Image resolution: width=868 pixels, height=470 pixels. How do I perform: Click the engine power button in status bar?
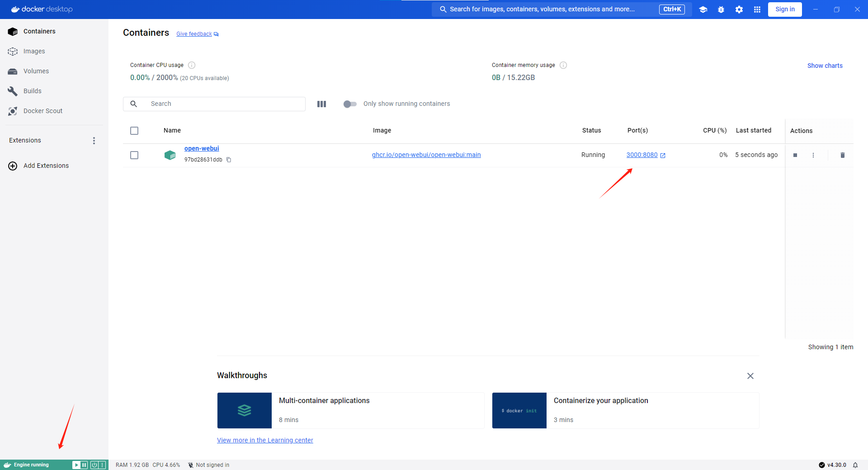pyautogui.click(x=94, y=465)
